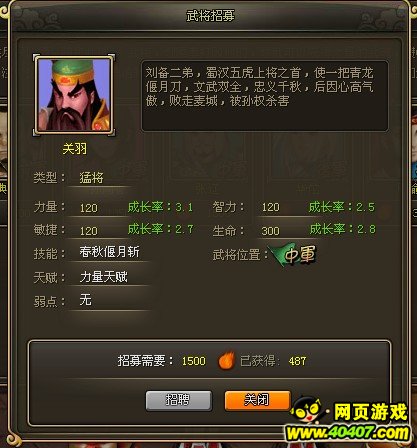The height and width of the screenshot is (448, 417).
Task: Click the orange 关闭 close button
Action: coord(257,400)
